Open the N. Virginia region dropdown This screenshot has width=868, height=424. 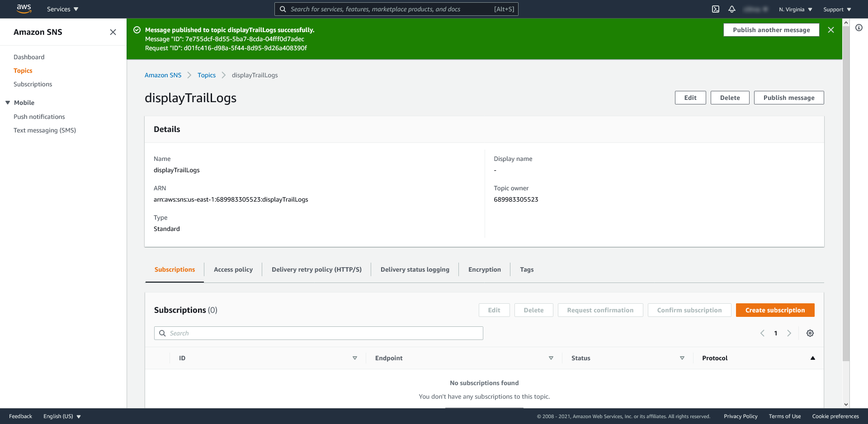[x=795, y=9]
